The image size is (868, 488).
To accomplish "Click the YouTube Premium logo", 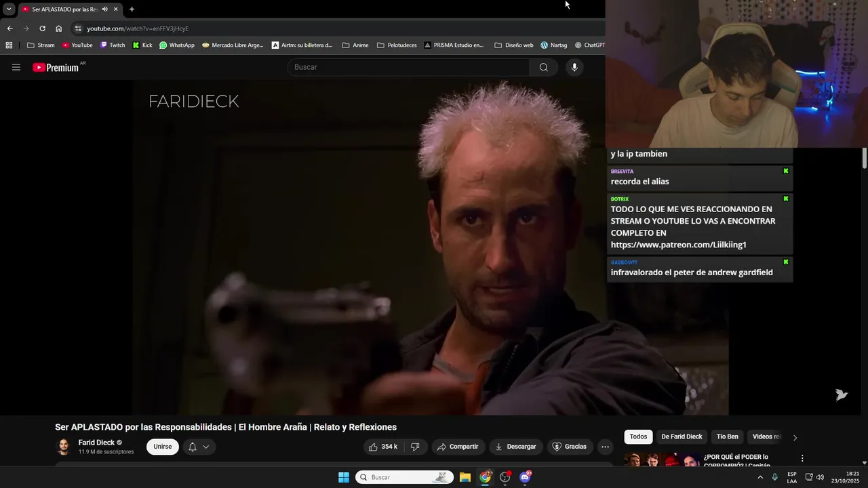I will point(57,67).
